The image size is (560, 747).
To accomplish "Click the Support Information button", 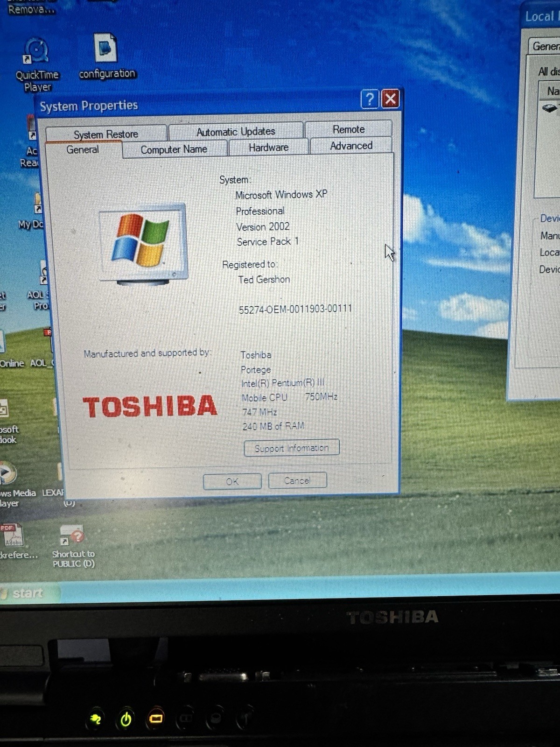I will [291, 448].
